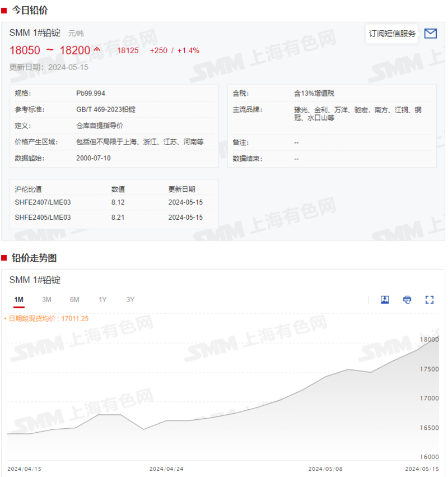Click the 订阅短信服务 button
448x477 pixels.
392,34
